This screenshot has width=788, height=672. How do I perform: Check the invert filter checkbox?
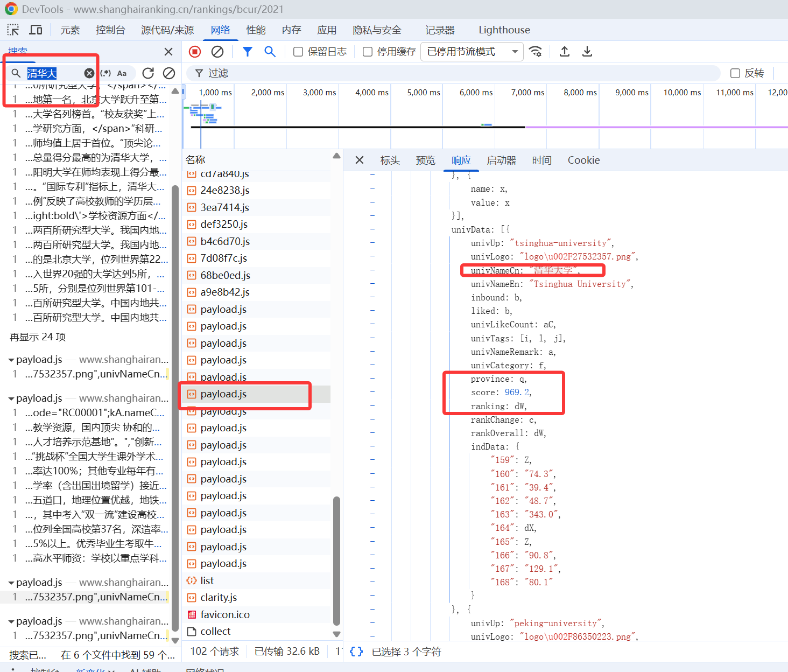735,73
